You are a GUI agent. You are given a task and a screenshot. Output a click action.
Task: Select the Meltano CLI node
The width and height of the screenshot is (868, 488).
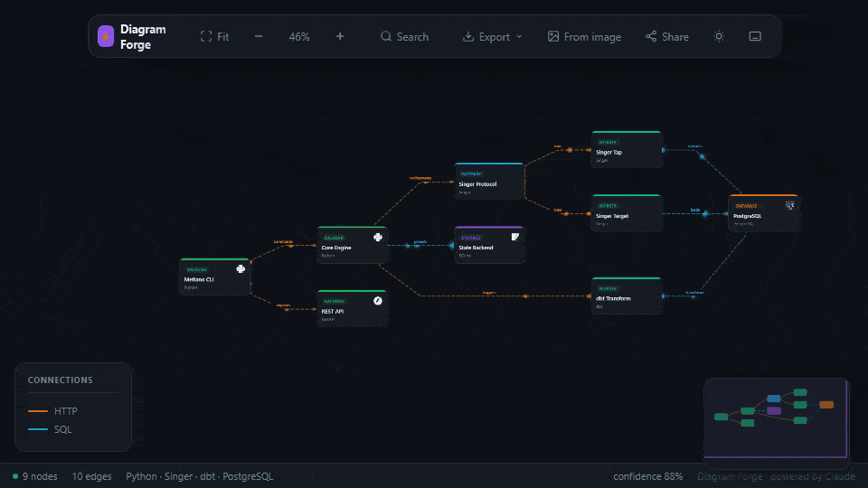(x=214, y=277)
